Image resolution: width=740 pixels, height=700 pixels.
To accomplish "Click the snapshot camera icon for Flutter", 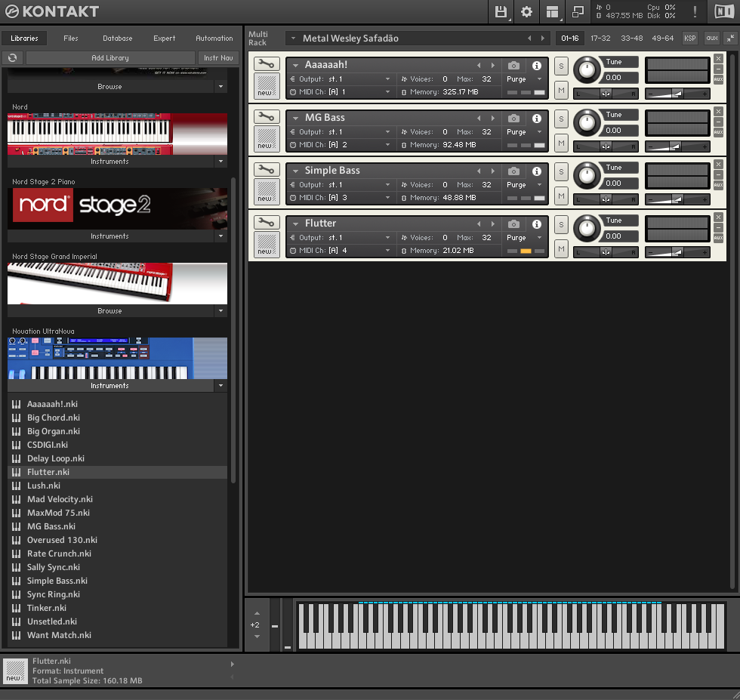I will pyautogui.click(x=513, y=224).
